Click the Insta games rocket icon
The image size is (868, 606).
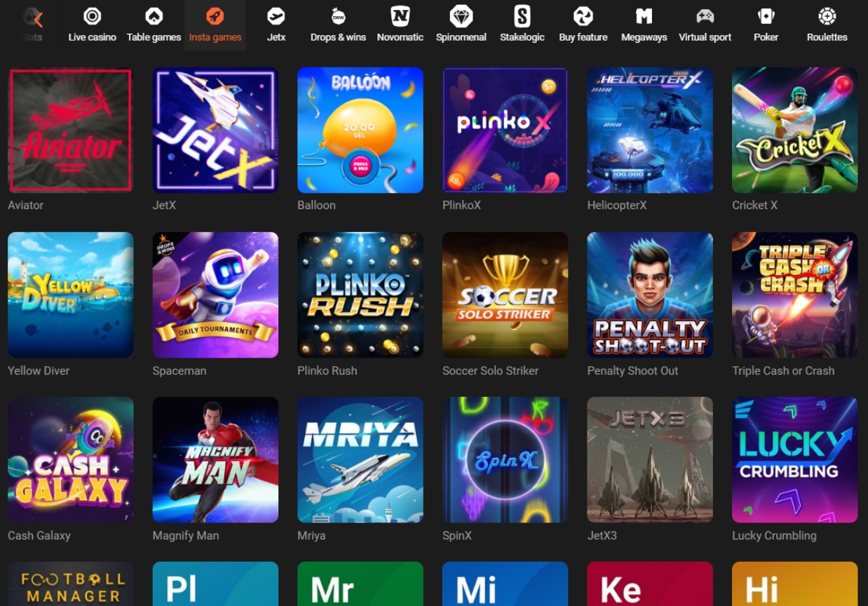click(x=215, y=16)
